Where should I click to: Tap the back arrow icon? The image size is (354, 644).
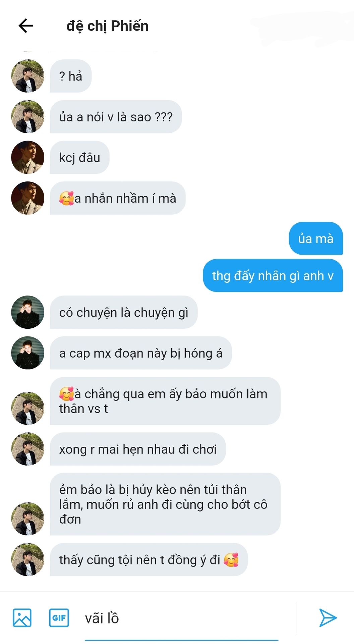tap(26, 26)
